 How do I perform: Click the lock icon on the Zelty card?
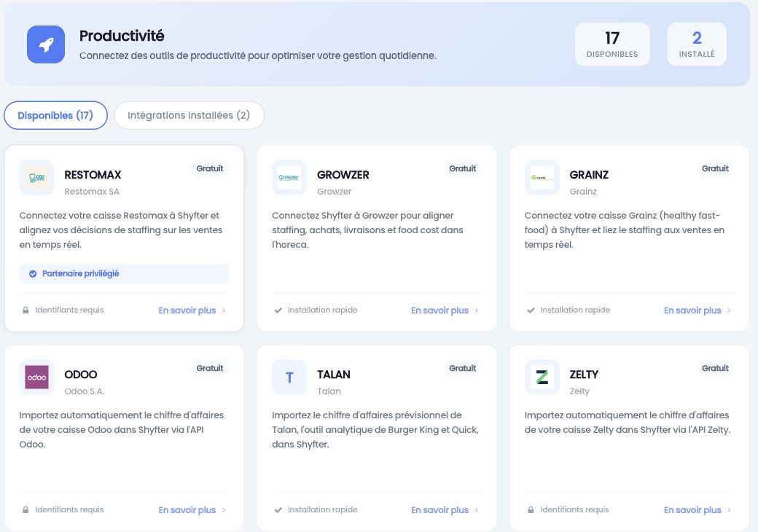coord(531,510)
